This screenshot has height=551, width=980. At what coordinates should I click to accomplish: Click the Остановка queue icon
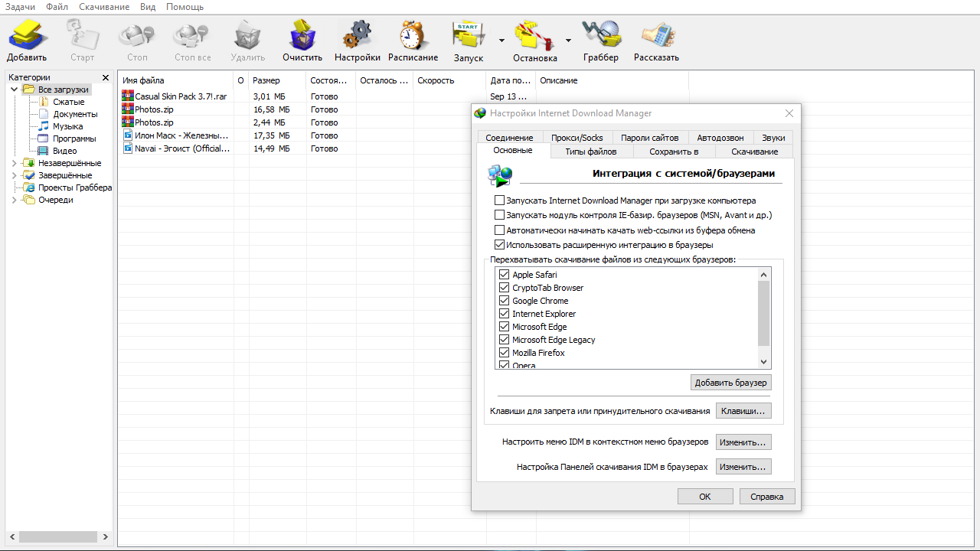(534, 34)
